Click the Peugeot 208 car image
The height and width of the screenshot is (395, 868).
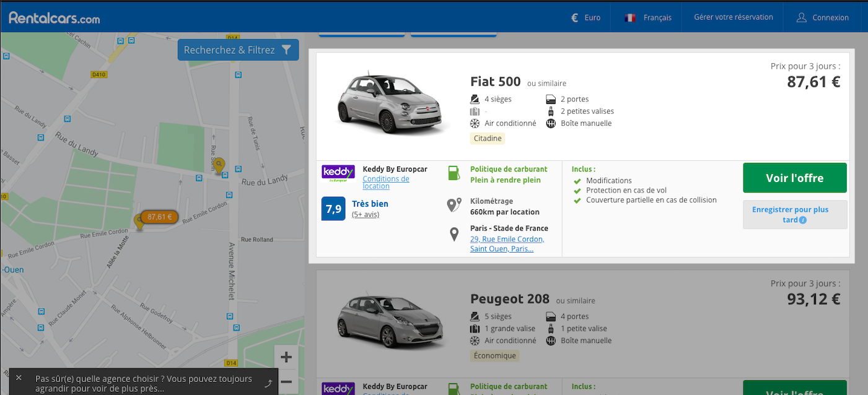(x=390, y=321)
